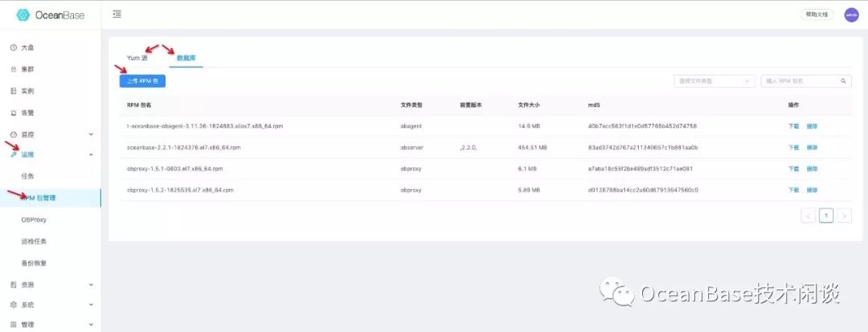Expand the 系统 sidebar menu chevron

pos(92,305)
